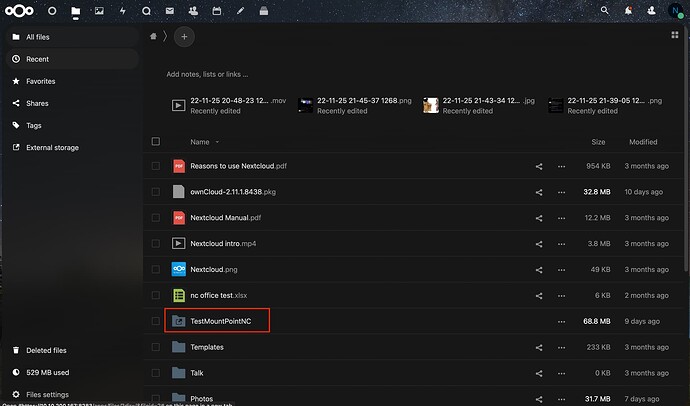This screenshot has width=690, height=406.
Task: Open recent file 22-11-25 20-48-23 .mov
Action: click(229, 106)
